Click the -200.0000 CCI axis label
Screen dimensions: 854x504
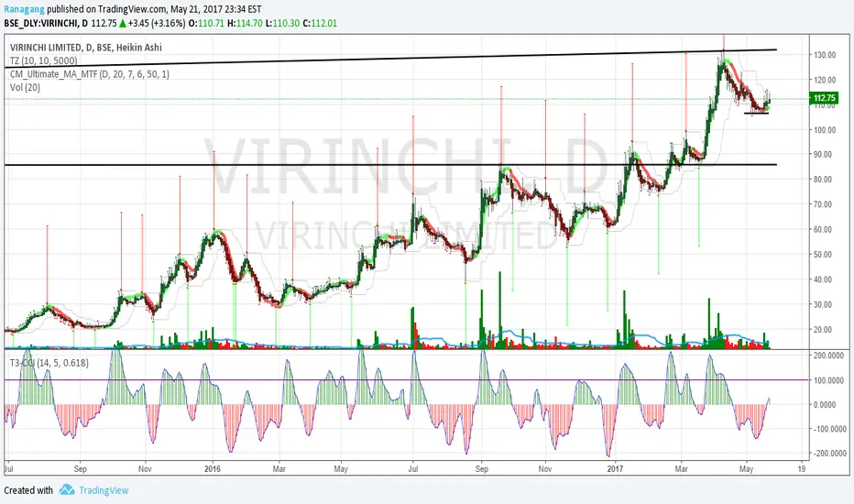pyautogui.click(x=830, y=454)
